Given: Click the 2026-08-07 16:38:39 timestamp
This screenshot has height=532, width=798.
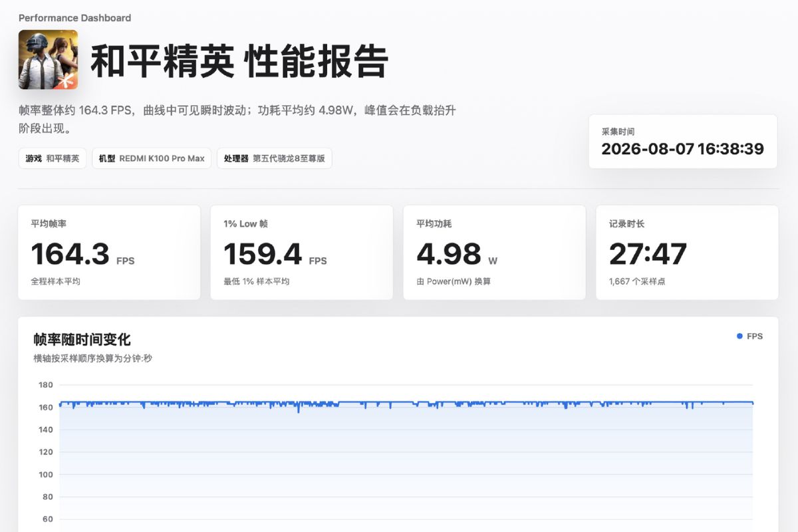Looking at the screenshot, I should coord(683,149).
